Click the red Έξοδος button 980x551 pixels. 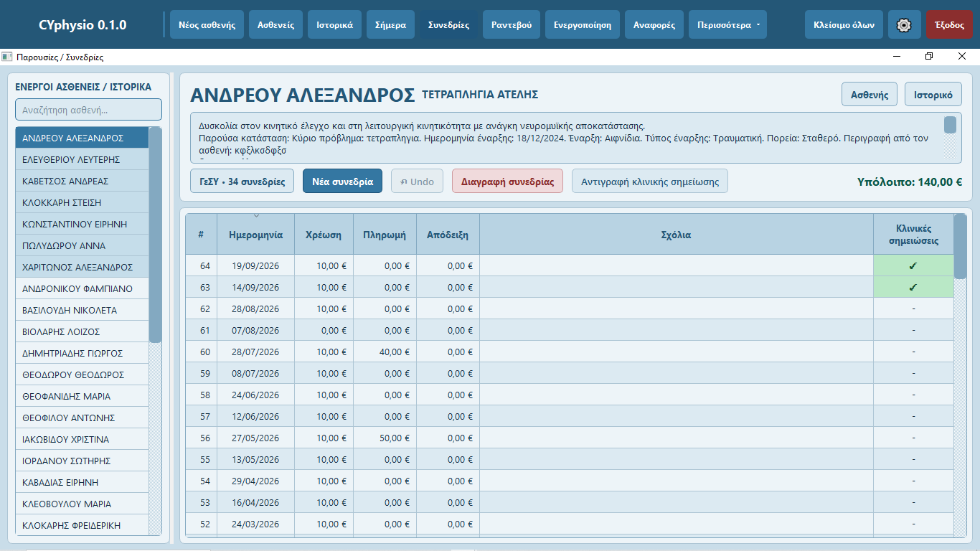pos(949,24)
